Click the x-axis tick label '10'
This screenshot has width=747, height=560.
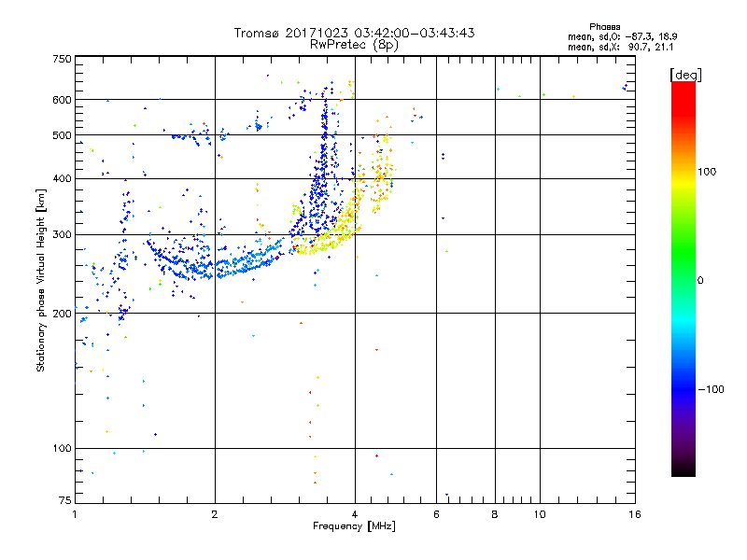[x=540, y=514]
